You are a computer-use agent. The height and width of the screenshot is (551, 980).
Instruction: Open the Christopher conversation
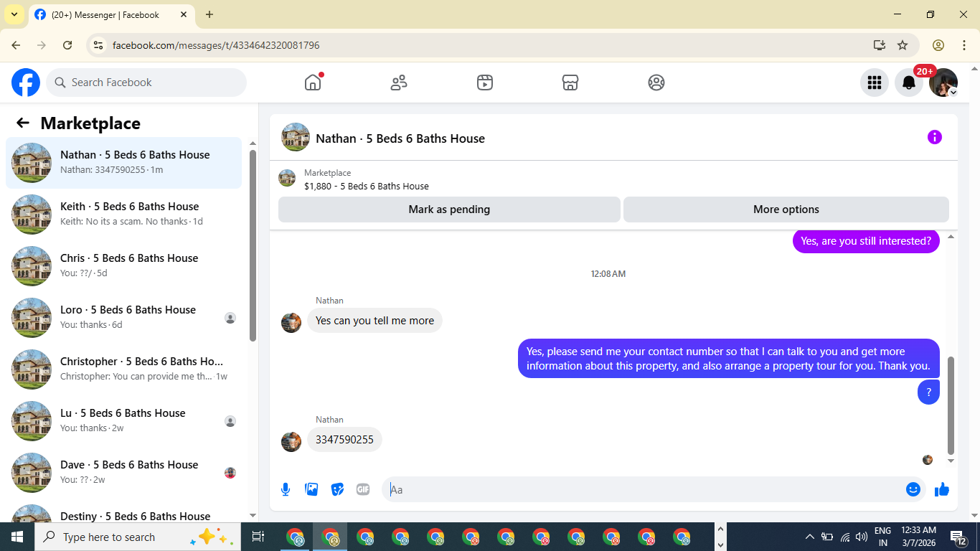123,369
